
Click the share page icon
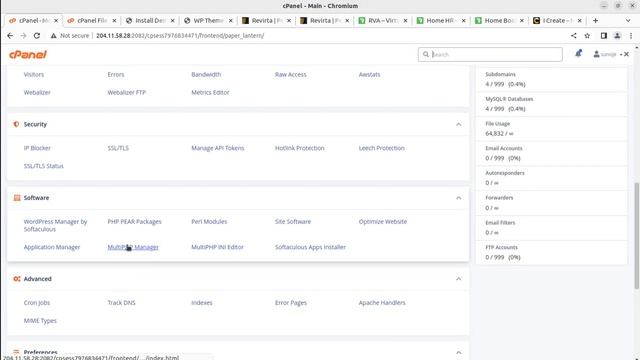573,36
